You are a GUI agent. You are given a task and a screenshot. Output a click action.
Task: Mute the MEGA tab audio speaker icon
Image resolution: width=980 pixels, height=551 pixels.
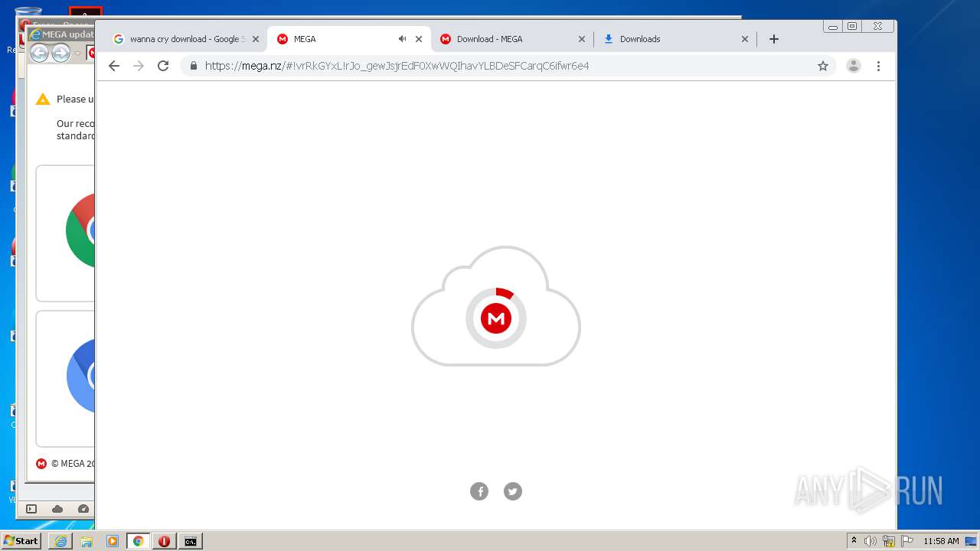(x=402, y=39)
